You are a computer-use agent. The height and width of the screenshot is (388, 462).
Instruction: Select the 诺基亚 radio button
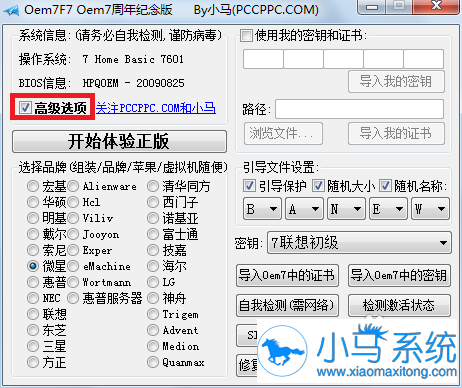[153, 218]
